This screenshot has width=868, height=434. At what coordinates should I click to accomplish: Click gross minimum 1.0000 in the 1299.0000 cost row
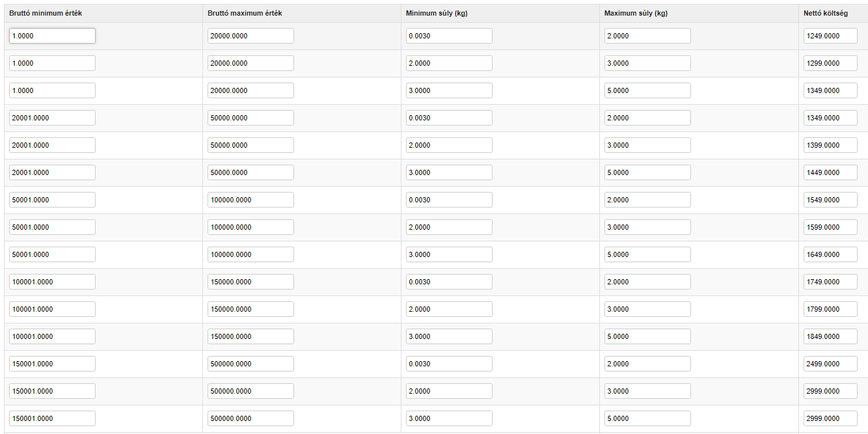(x=52, y=63)
